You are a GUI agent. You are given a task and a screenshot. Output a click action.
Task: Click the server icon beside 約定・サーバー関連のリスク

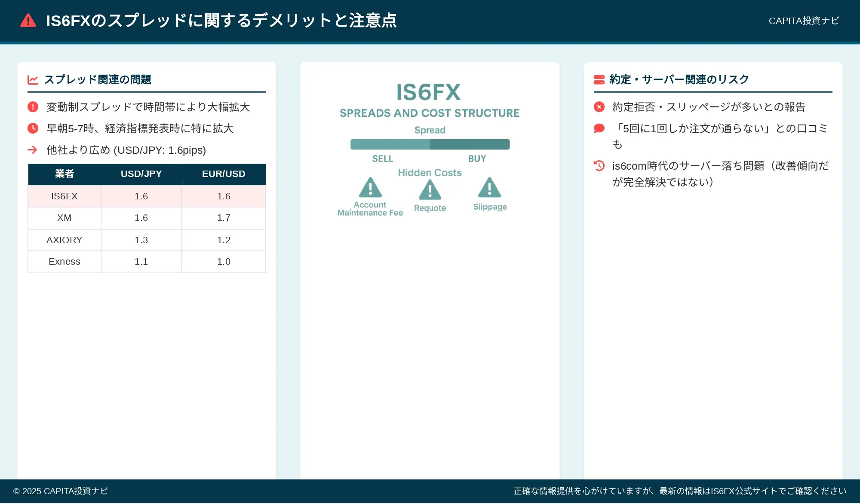pyautogui.click(x=599, y=79)
